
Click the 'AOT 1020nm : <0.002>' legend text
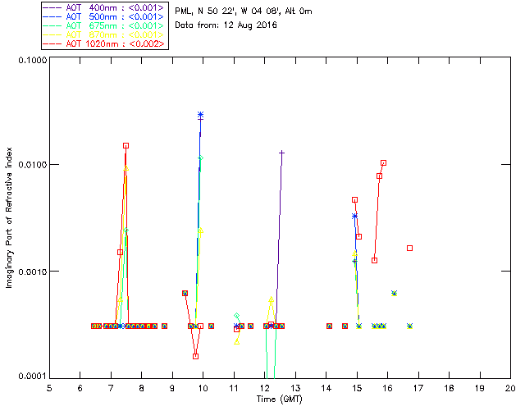[115, 43]
